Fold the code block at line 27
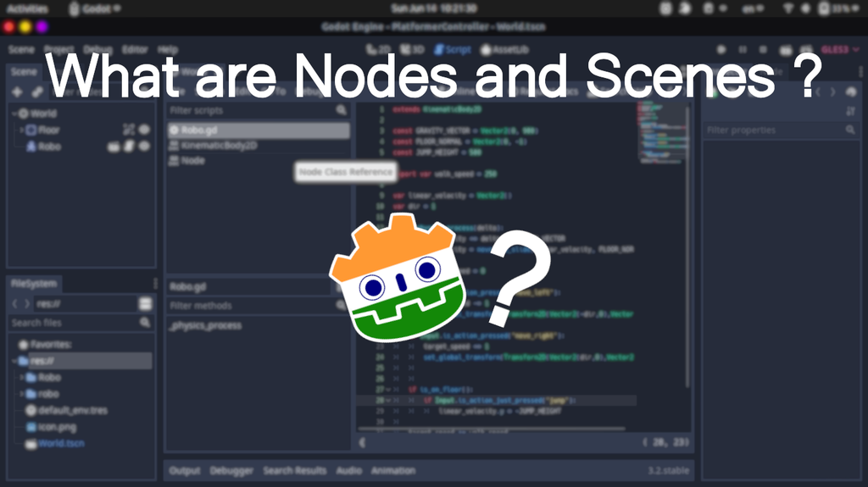Image resolution: width=868 pixels, height=487 pixels. click(389, 390)
